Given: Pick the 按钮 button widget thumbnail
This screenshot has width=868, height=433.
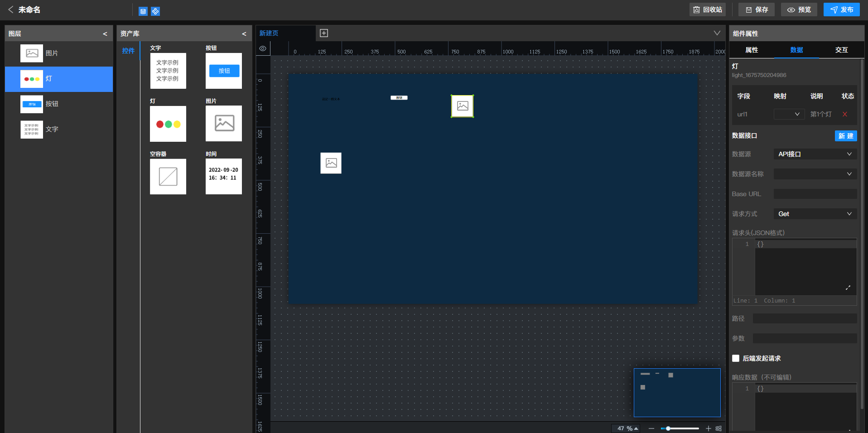Looking at the screenshot, I should [224, 71].
